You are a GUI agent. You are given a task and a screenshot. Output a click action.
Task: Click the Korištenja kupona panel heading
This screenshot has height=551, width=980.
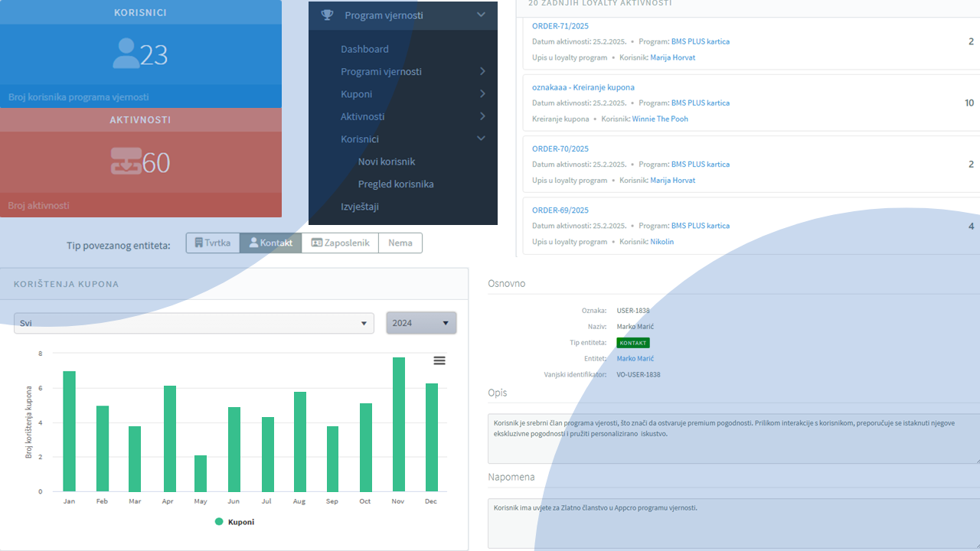66,284
